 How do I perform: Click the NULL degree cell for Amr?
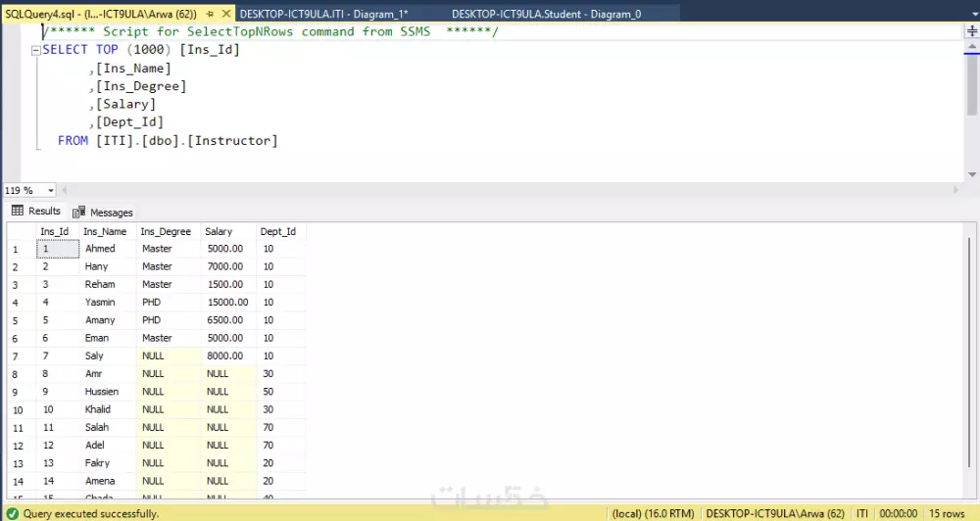point(169,373)
